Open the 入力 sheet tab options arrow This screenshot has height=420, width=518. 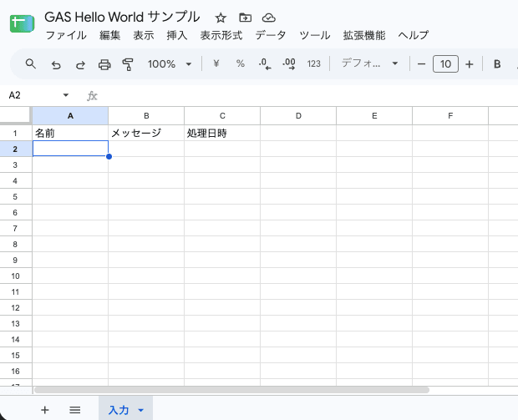[140, 411]
